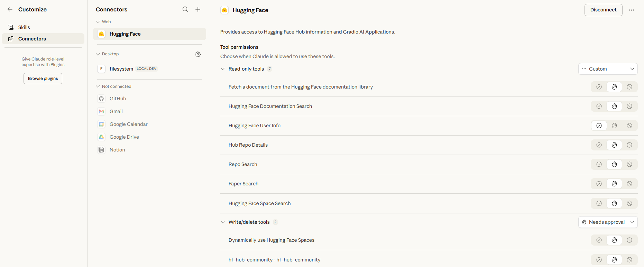This screenshot has height=267, width=644.
Task: Open Desktop connectors settings gear
Action: (198, 54)
